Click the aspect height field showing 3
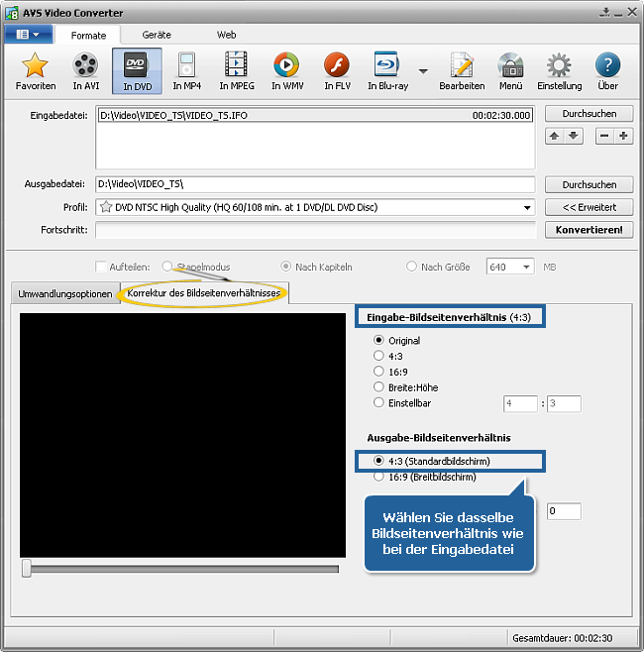 (564, 403)
